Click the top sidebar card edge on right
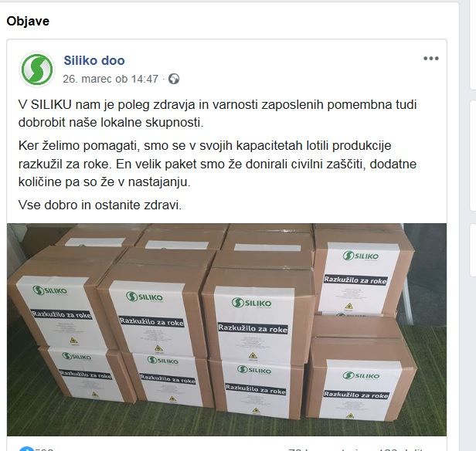The height and width of the screenshot is (451, 476). pyautogui.click(x=473, y=45)
